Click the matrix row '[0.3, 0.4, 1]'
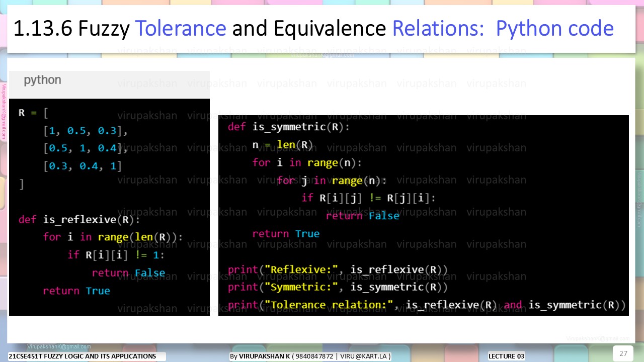The width and height of the screenshot is (644, 362). click(83, 166)
